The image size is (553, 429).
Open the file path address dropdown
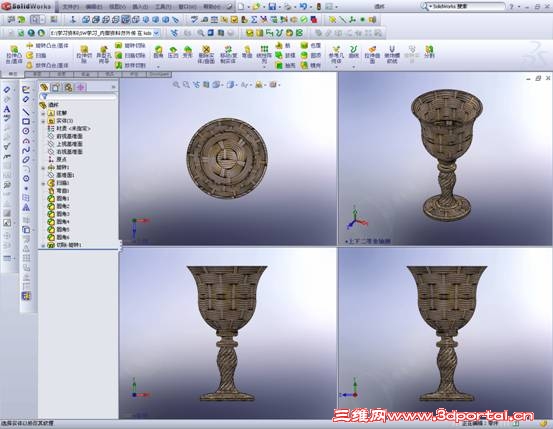(x=157, y=33)
